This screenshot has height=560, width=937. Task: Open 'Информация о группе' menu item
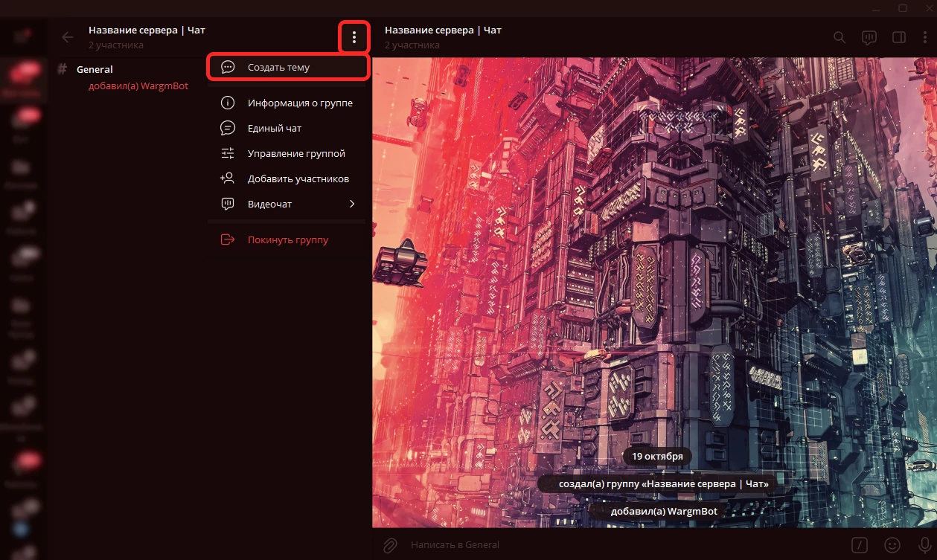299,103
